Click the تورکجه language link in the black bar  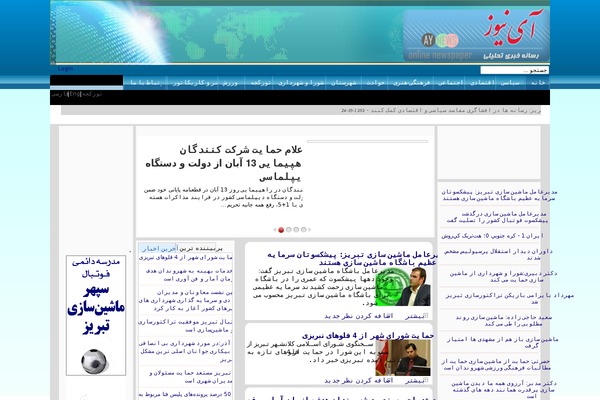(92, 94)
